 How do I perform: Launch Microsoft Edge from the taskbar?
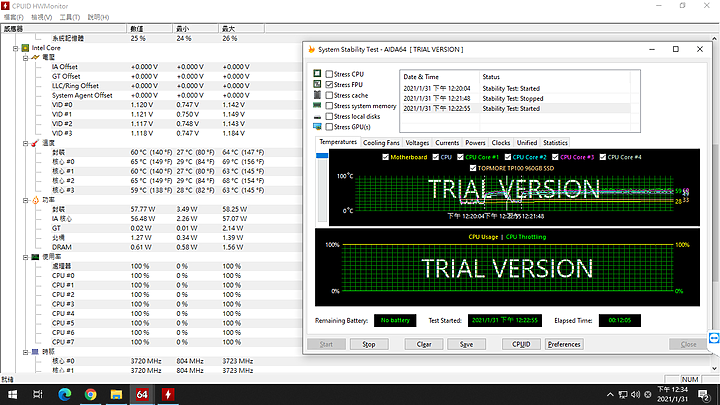[65, 394]
